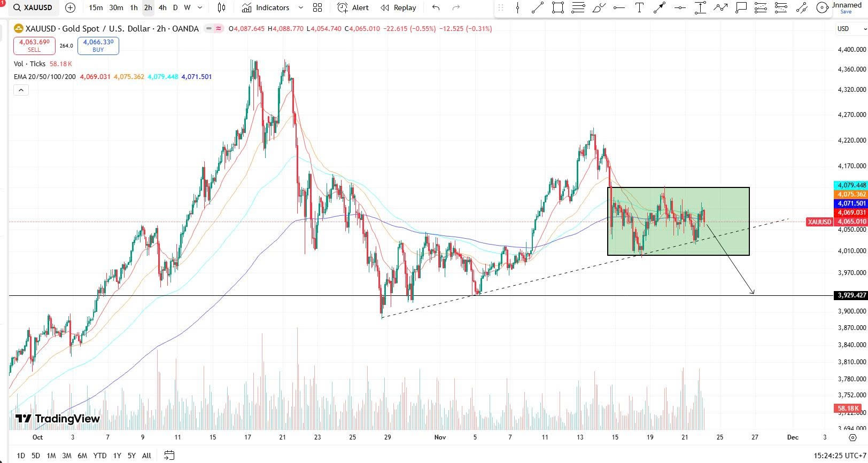Click the candlestick chart type icon
Screen dimensions: 868x463
(x=221, y=7)
